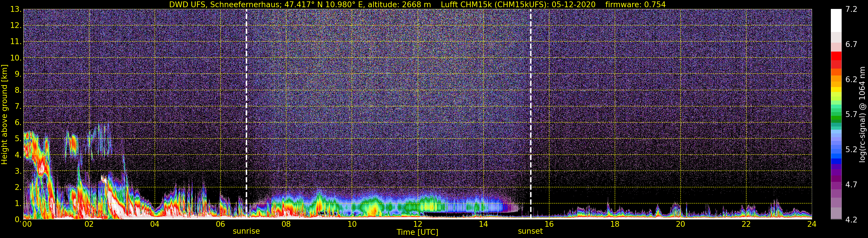
Task: Click the '7.2' colorbar value
Action: (x=852, y=10)
